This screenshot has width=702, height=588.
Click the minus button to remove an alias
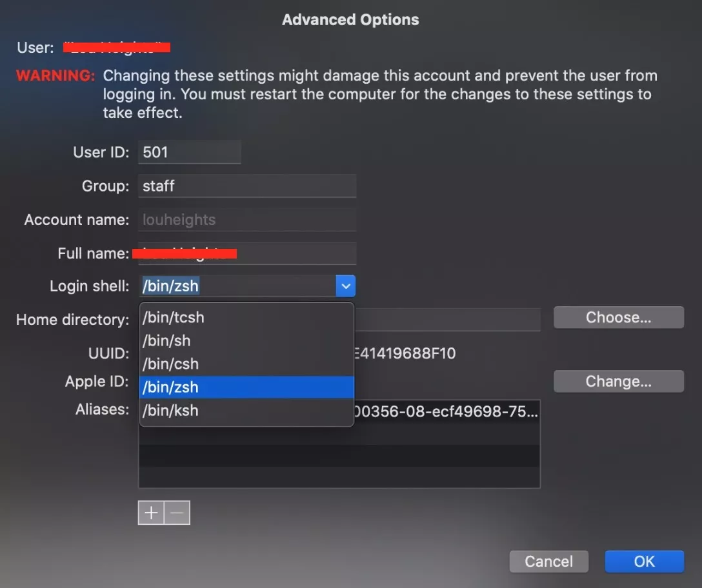coord(177,513)
